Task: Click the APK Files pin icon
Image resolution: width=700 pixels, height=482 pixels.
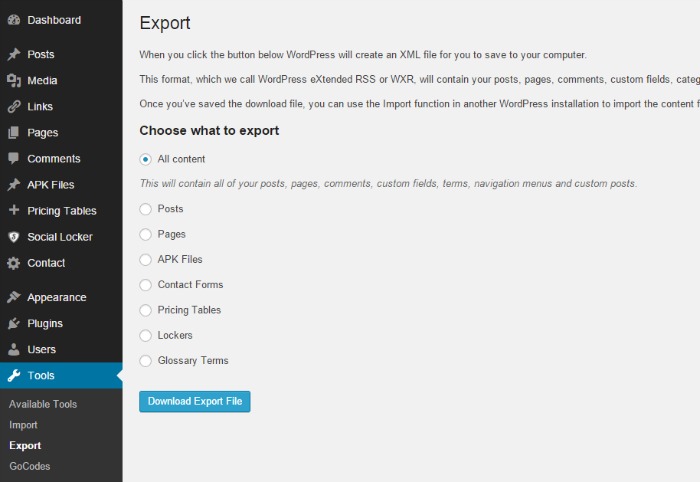Action: 14,184
